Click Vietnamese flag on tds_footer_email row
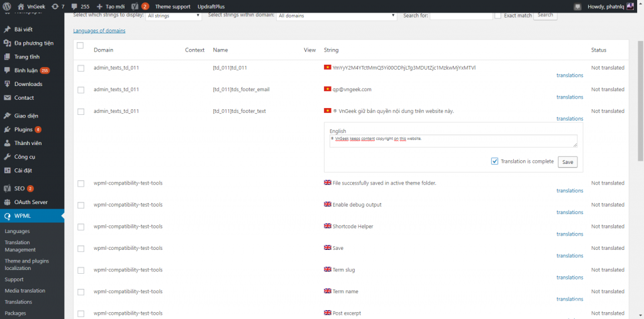The width and height of the screenshot is (644, 319). 327,89
